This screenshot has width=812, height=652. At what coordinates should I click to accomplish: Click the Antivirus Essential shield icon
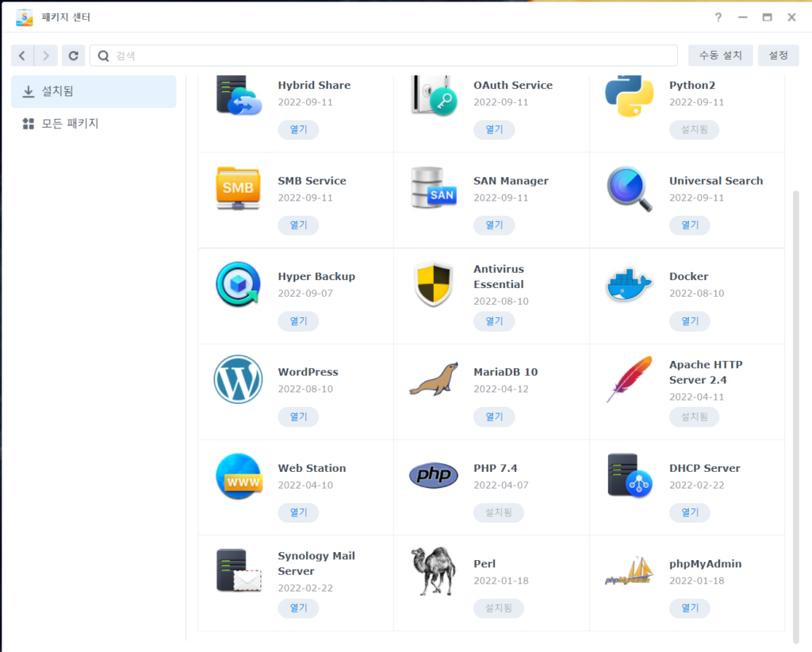pos(433,285)
